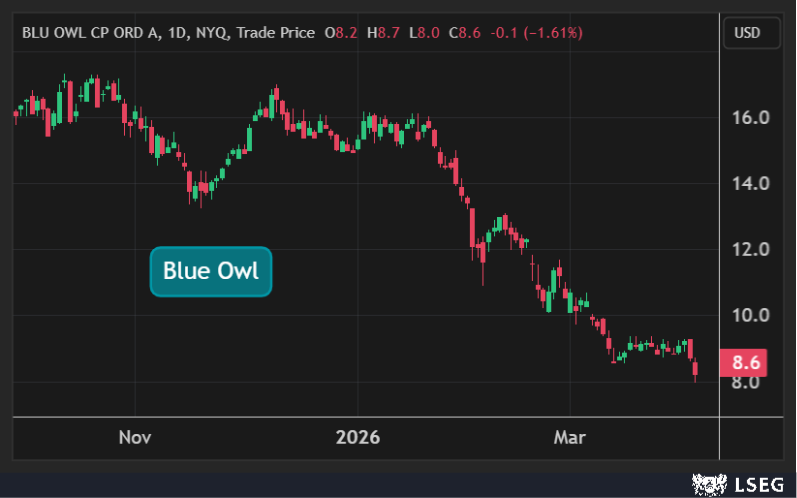This screenshot has width=797, height=498.
Task: Select the red 8.6 current price tag
Action: click(748, 364)
